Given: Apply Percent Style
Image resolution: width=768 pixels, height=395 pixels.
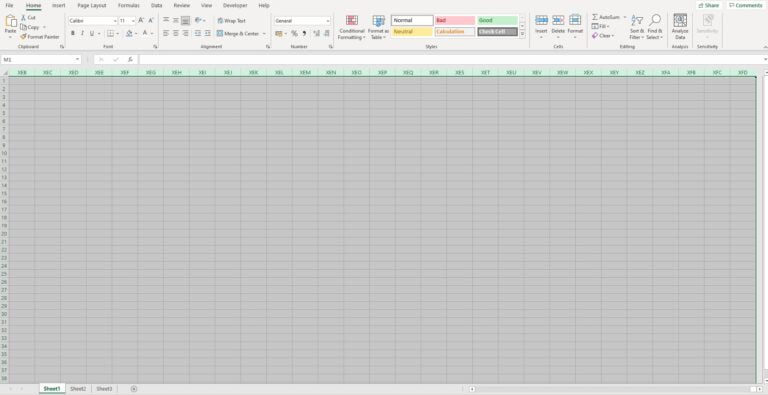Looking at the screenshot, I should (x=294, y=33).
